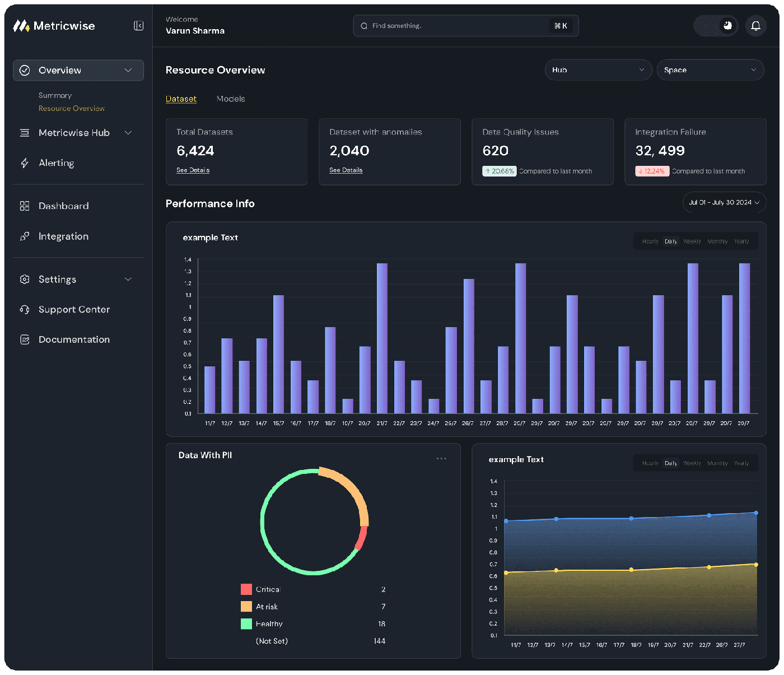Switch to the Models tab
The width and height of the screenshot is (784, 675).
pos(231,99)
